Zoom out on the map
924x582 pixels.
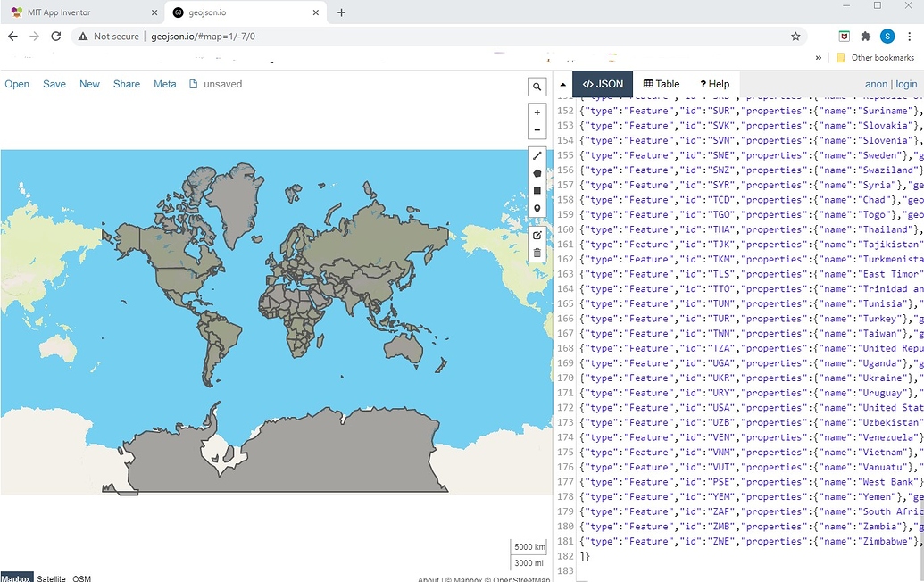[x=537, y=129]
